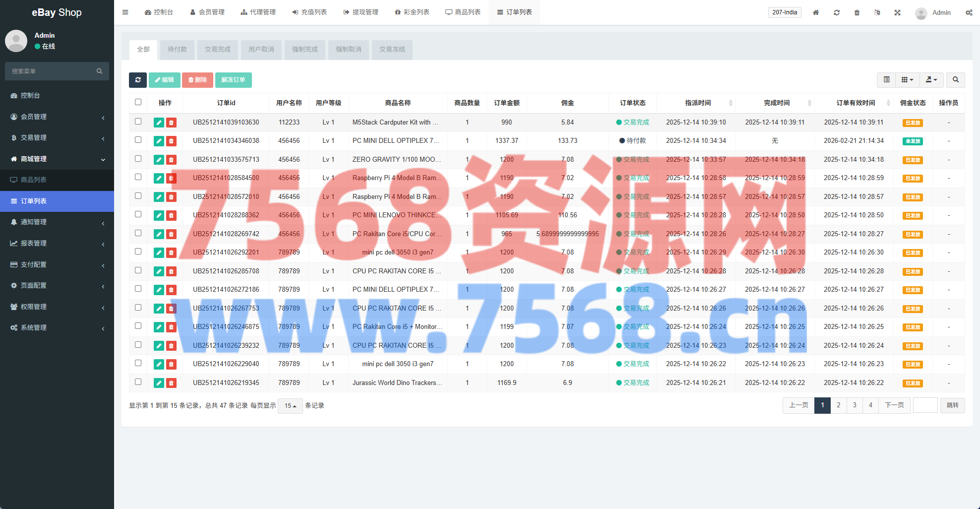This screenshot has height=509, width=980.
Task: Switch to the 待付款 tab
Action: tap(177, 50)
